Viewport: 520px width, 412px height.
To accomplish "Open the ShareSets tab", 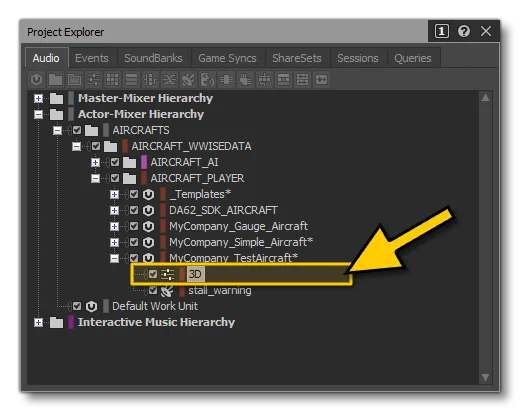I will pos(297,58).
